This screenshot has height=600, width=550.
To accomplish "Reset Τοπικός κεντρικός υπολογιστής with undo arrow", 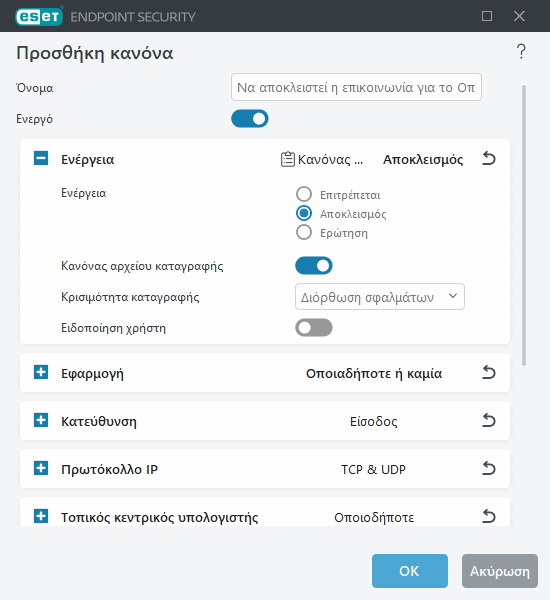I will coord(489,517).
